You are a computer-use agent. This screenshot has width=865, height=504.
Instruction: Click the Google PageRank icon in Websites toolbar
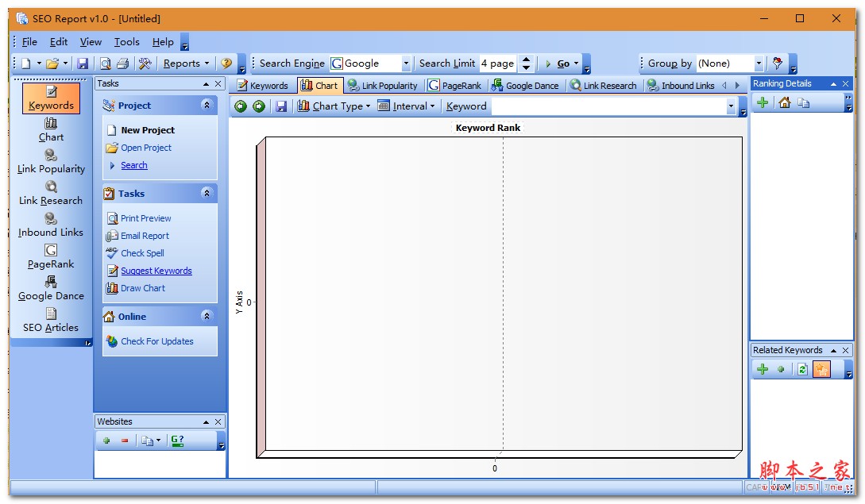tap(177, 440)
